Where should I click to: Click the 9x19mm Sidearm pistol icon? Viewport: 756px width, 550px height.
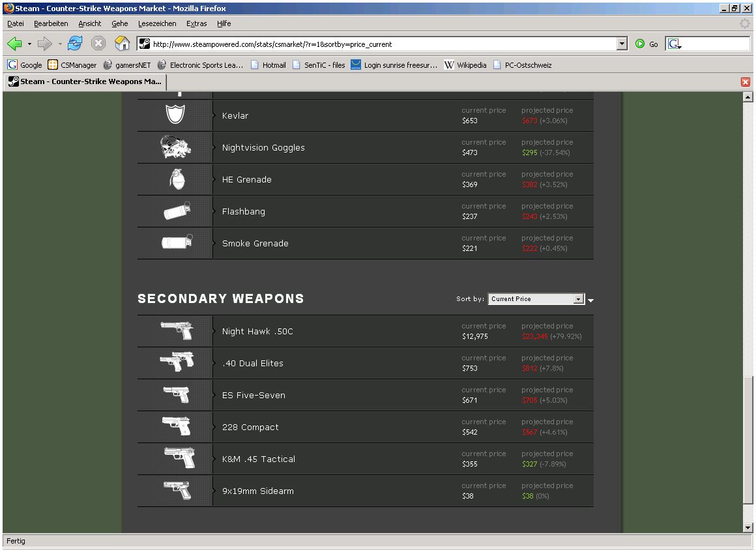[x=177, y=490]
